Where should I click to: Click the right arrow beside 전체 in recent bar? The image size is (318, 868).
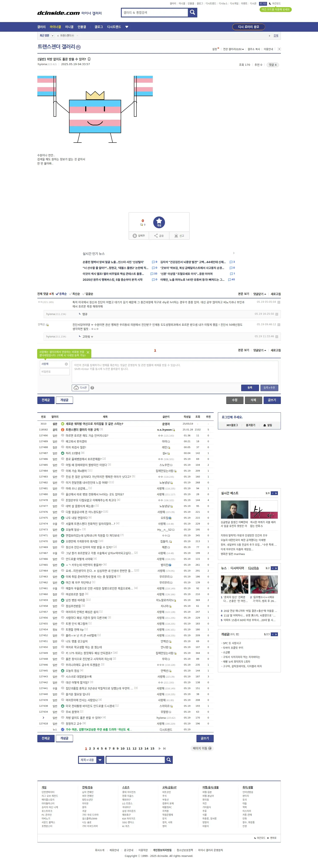(x=270, y=36)
